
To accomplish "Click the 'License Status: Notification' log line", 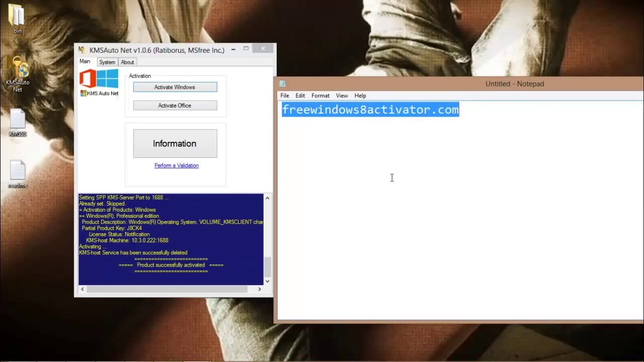I will (x=119, y=234).
